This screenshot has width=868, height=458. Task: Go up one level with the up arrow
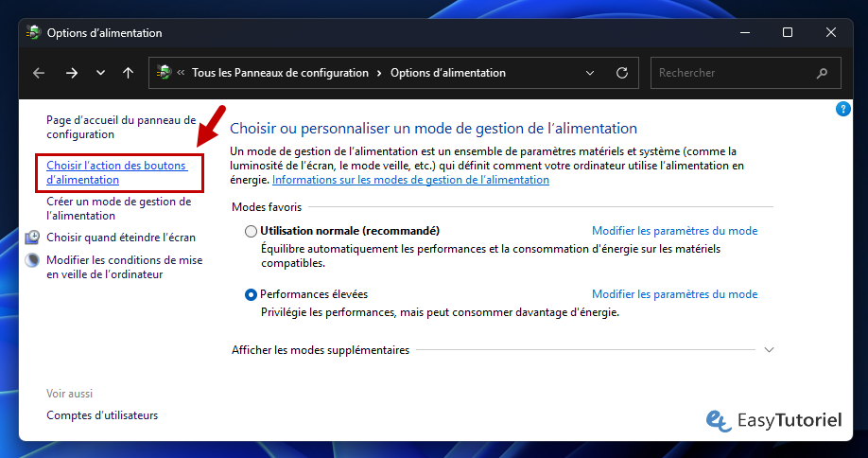point(128,73)
